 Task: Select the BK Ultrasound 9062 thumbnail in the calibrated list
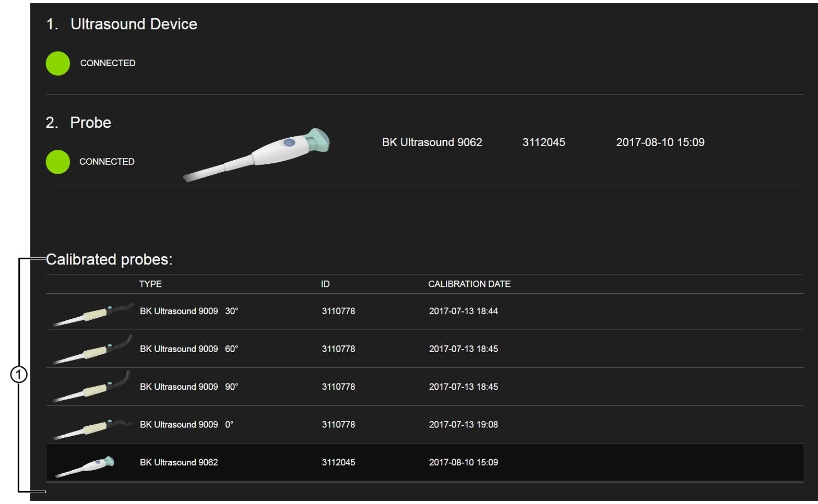tap(85, 466)
